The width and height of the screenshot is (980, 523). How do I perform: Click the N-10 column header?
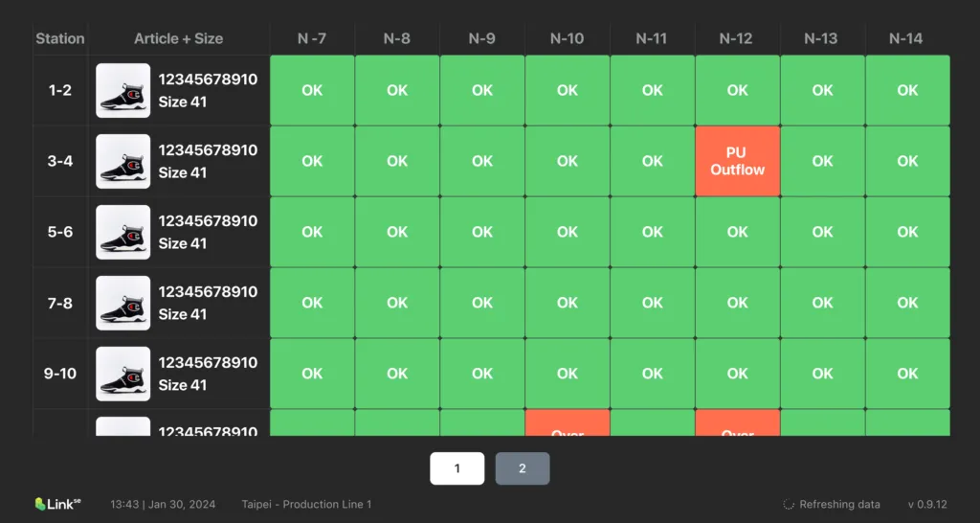567,38
